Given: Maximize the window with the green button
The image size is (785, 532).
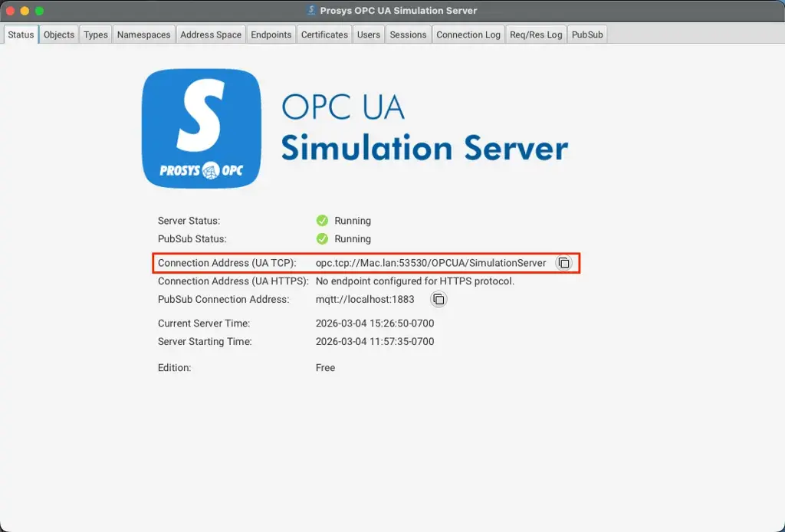Looking at the screenshot, I should click(x=39, y=11).
